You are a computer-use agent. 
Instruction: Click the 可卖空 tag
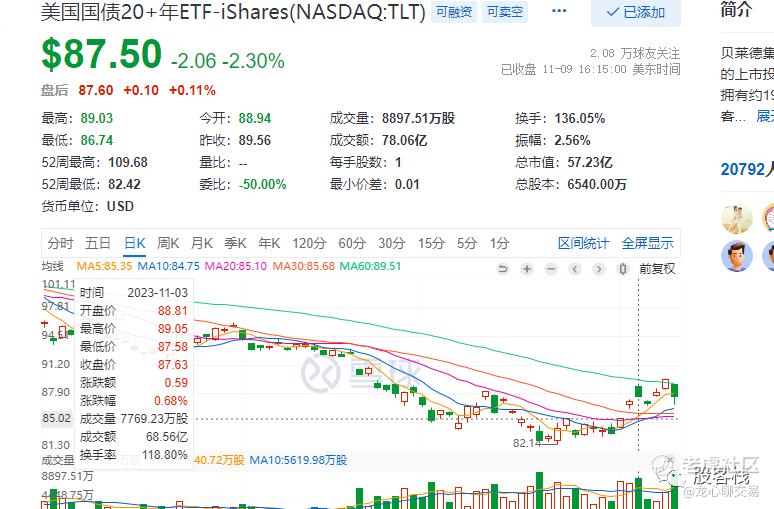click(505, 11)
